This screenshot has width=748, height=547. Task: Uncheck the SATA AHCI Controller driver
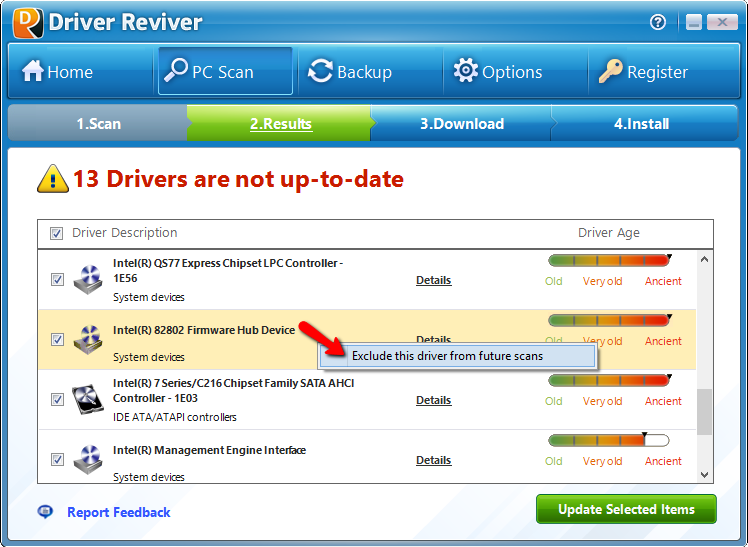[x=57, y=399]
